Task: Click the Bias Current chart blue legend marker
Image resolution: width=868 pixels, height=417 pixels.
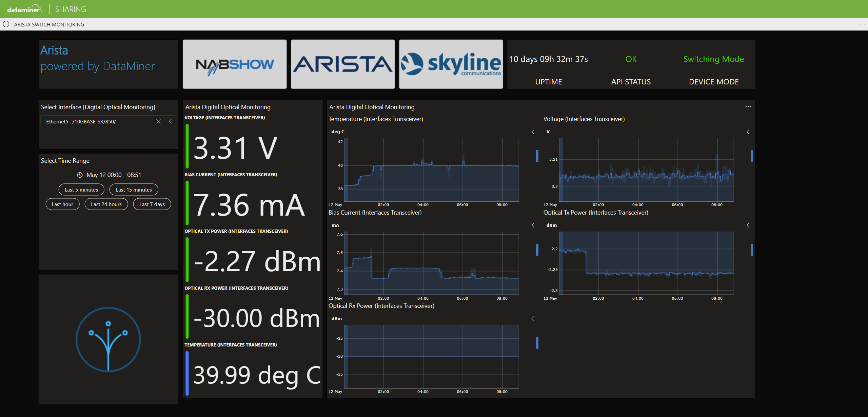Action: [537, 250]
